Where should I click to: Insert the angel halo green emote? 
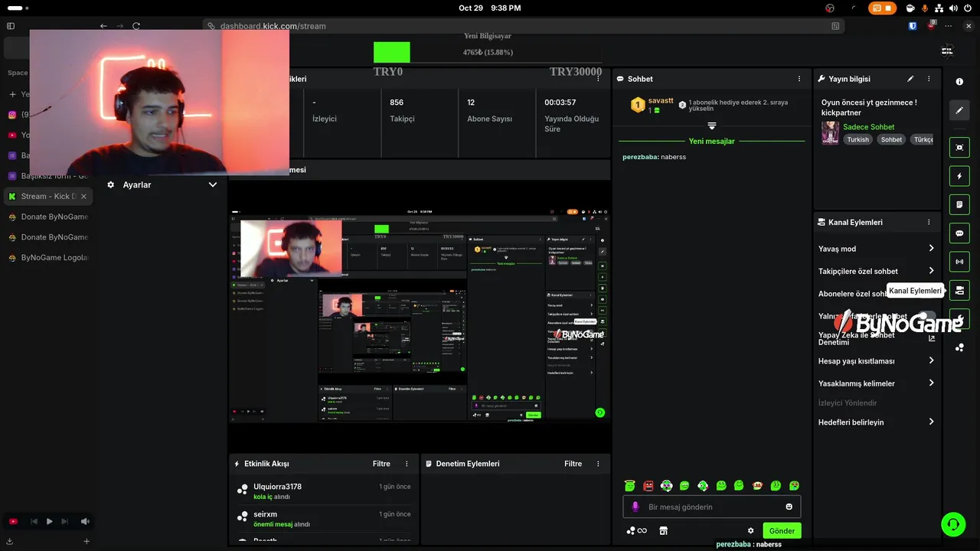[629, 485]
